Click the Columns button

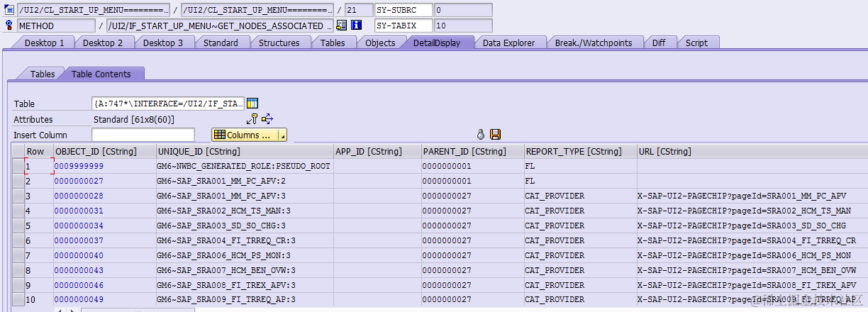[245, 135]
